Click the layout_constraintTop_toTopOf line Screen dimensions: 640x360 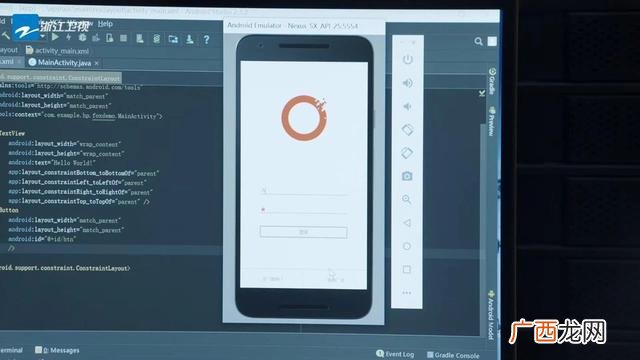79,201
